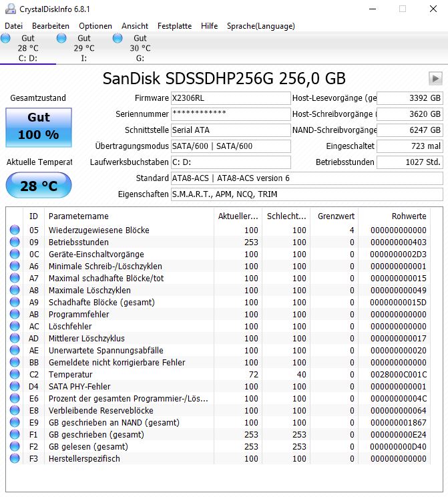Open the Optionen menu
448x497 pixels.
tap(95, 26)
